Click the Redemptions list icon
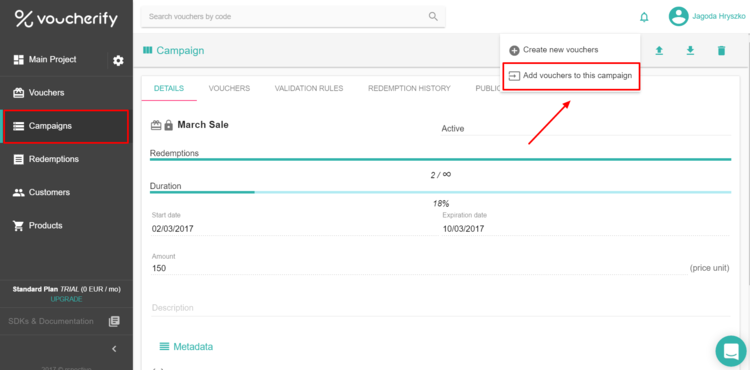Screen dimensions: 750x370 tap(19, 160)
